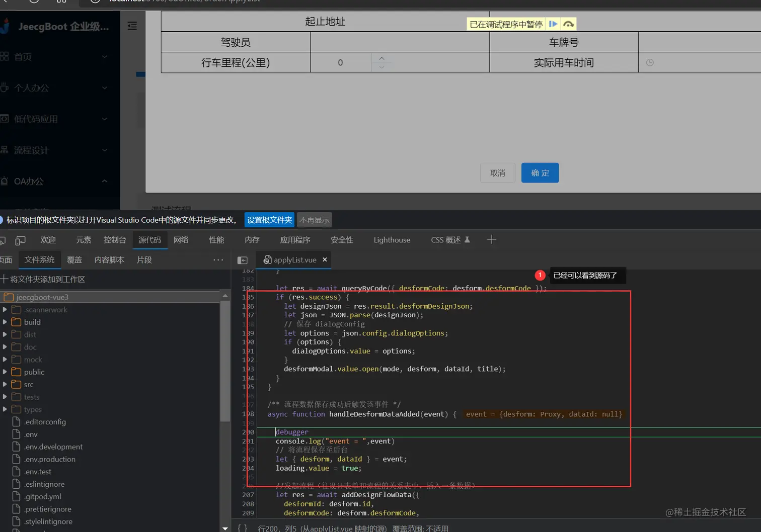761x532 pixels.
Task: Open the 内存 memory tab
Action: pyautogui.click(x=252, y=240)
